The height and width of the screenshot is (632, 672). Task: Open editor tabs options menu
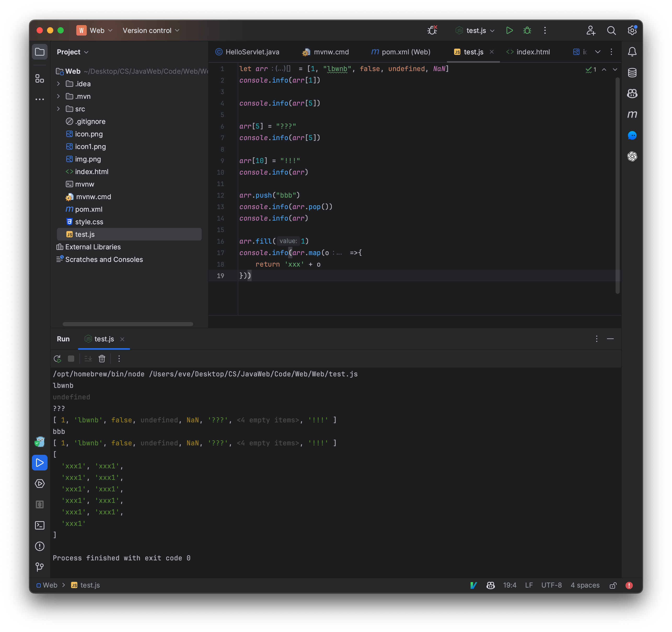tap(611, 52)
